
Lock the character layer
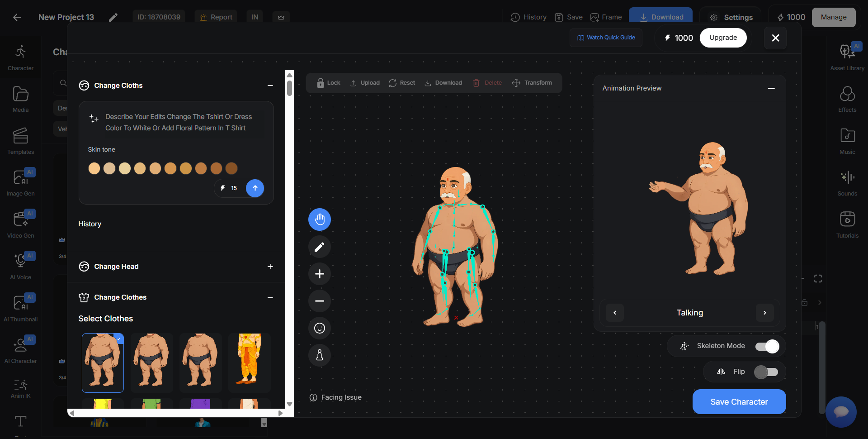point(328,83)
